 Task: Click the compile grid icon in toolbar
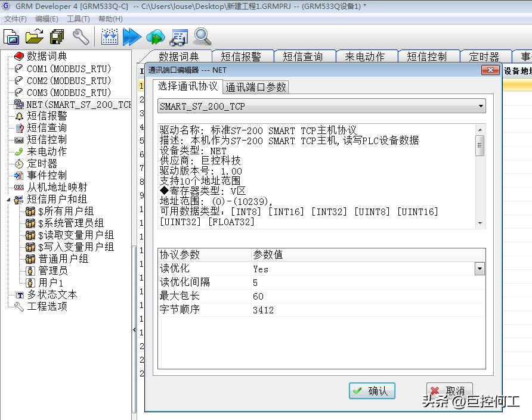click(110, 37)
